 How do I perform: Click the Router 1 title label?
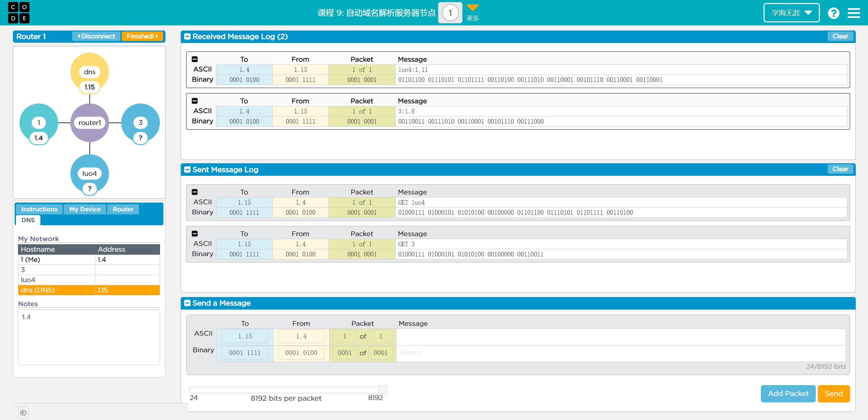pos(31,37)
